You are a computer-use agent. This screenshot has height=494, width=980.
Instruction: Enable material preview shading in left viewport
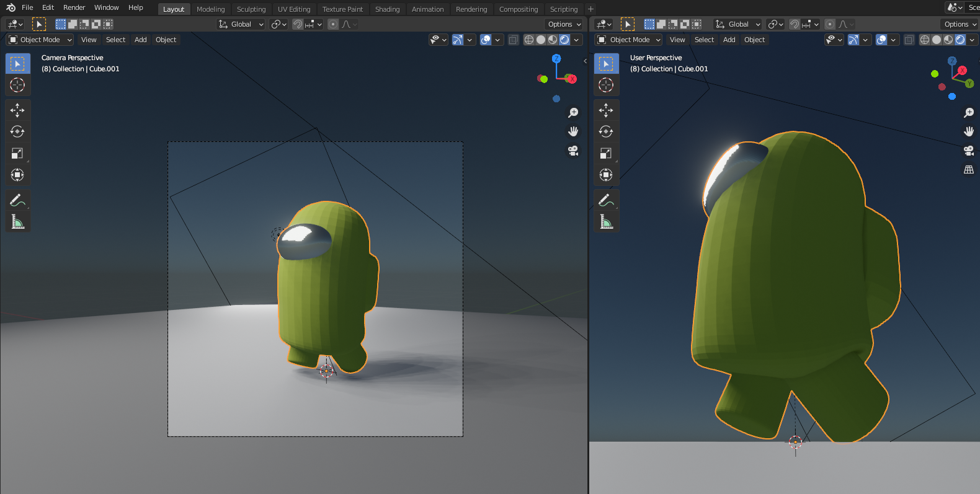[553, 40]
